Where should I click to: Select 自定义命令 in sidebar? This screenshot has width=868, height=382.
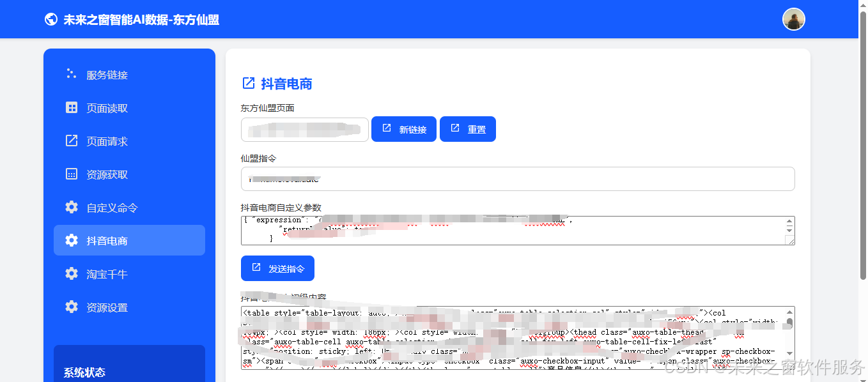coord(129,208)
